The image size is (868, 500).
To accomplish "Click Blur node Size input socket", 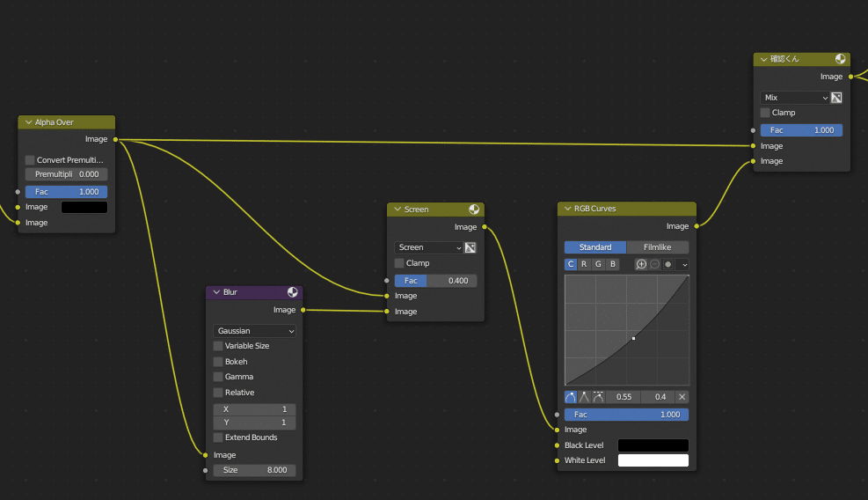I will pyautogui.click(x=206, y=470).
